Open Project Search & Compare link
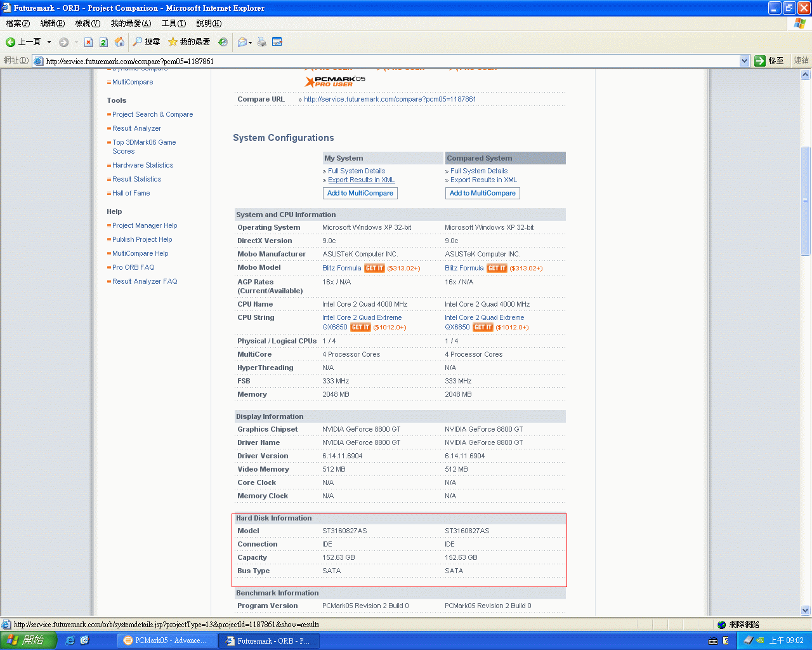812x650 pixels. click(152, 114)
